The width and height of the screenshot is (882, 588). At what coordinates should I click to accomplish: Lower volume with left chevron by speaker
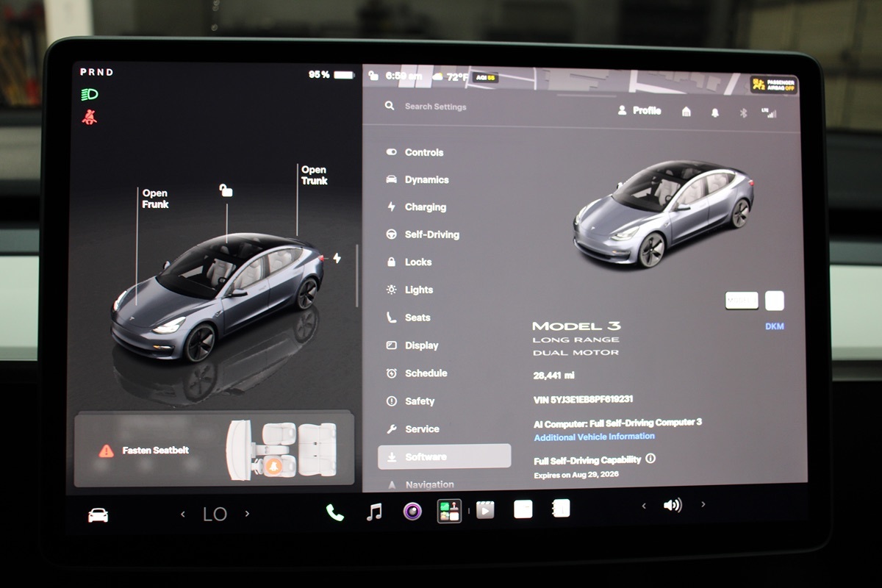coord(644,506)
